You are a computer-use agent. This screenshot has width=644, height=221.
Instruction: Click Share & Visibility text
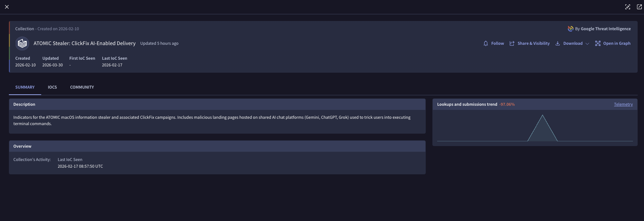[x=534, y=43]
